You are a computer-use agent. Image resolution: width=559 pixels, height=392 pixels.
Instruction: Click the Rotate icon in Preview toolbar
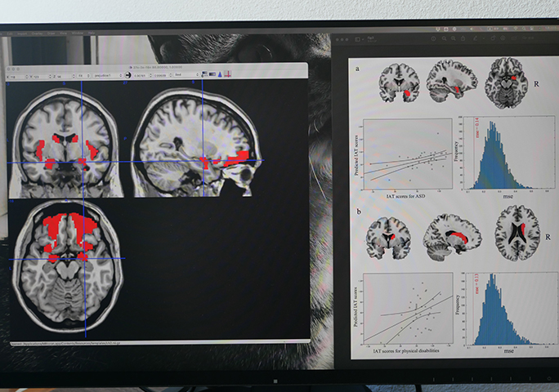point(493,38)
